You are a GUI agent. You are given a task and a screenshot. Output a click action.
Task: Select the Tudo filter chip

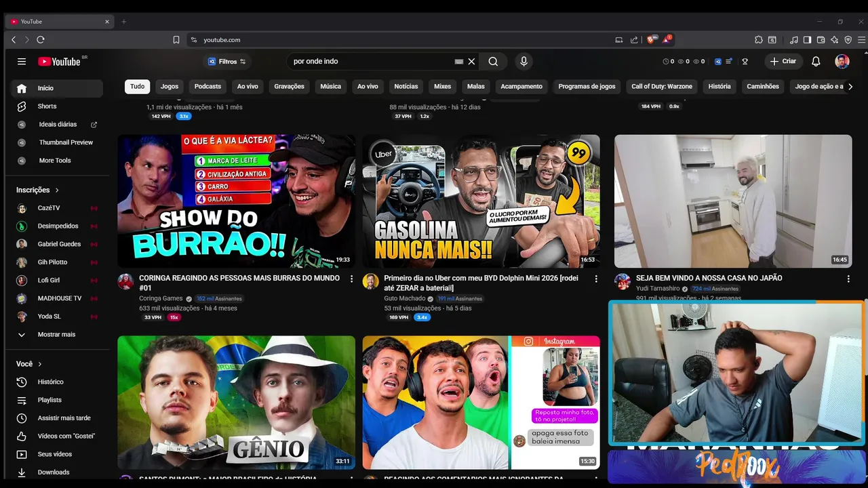(x=137, y=87)
